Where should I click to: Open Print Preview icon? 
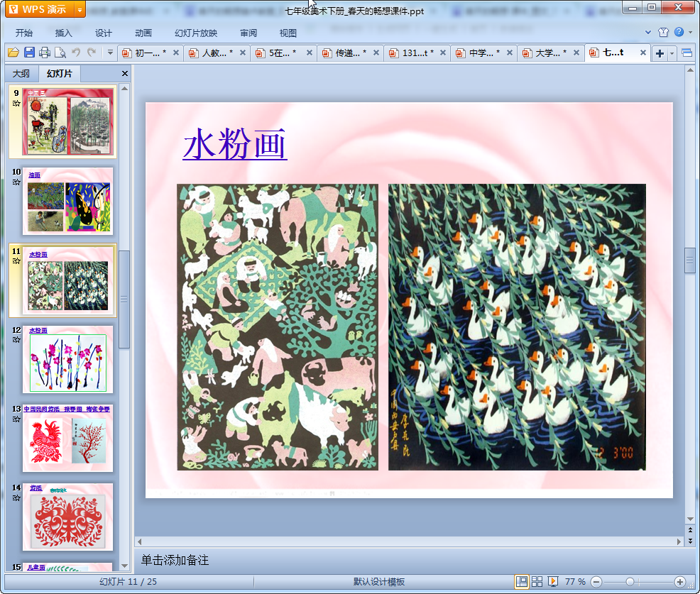[60, 53]
